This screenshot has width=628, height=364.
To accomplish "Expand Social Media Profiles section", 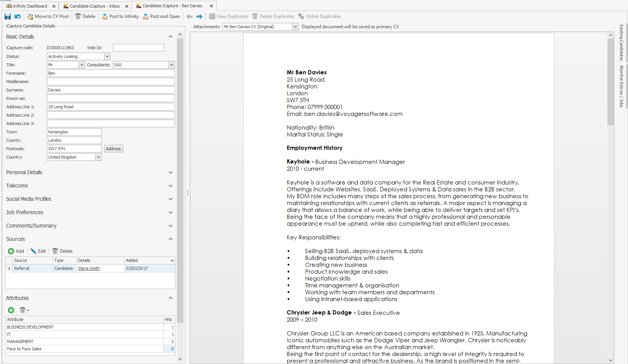I will pos(170,199).
